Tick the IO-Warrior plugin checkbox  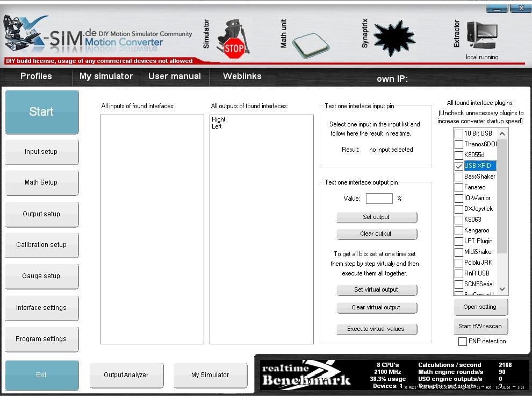(x=459, y=198)
